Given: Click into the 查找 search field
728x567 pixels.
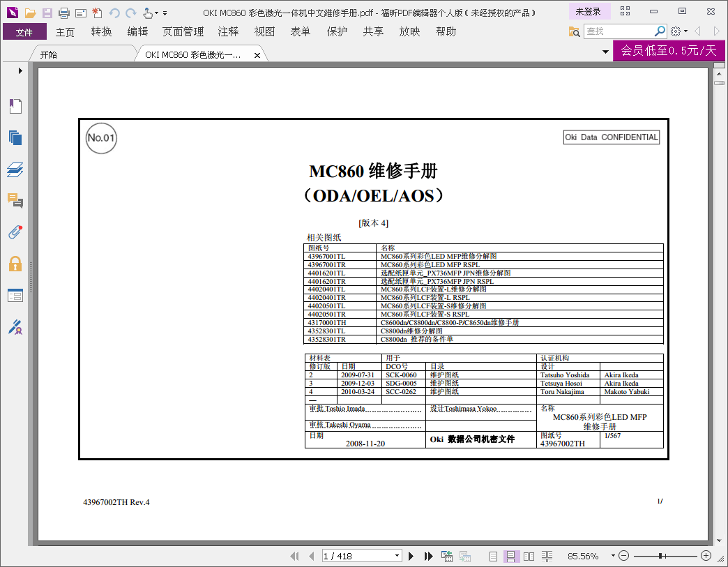Looking at the screenshot, I should pos(619,31).
